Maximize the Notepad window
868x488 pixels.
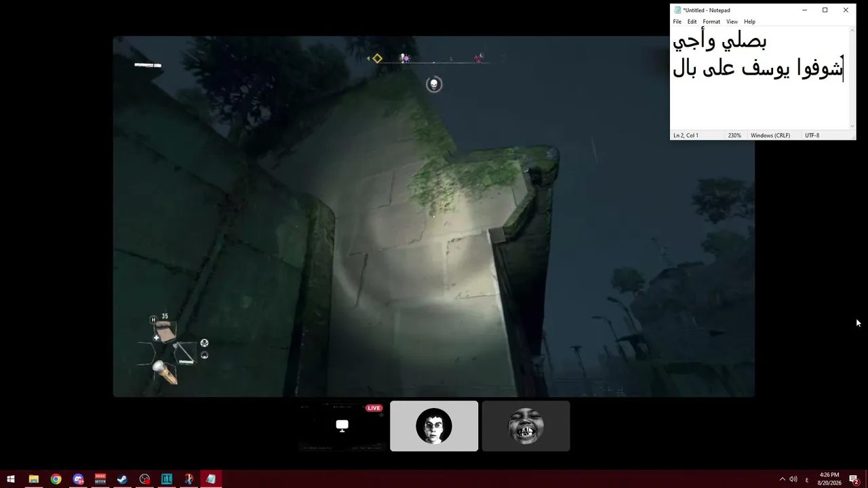(x=825, y=10)
